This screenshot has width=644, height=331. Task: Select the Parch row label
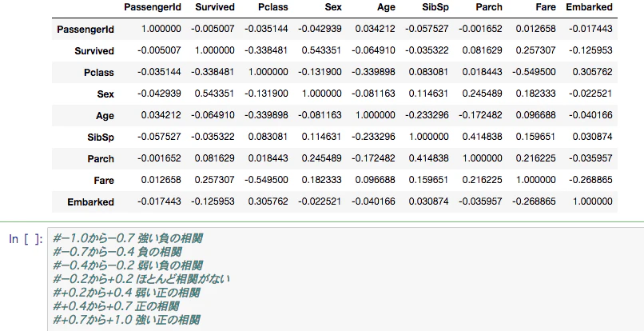(x=101, y=159)
